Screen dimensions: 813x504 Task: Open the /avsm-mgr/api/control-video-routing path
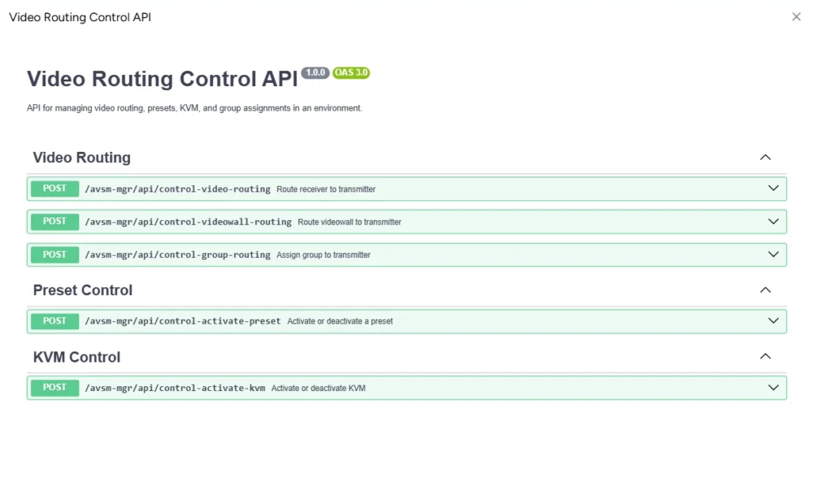click(177, 189)
